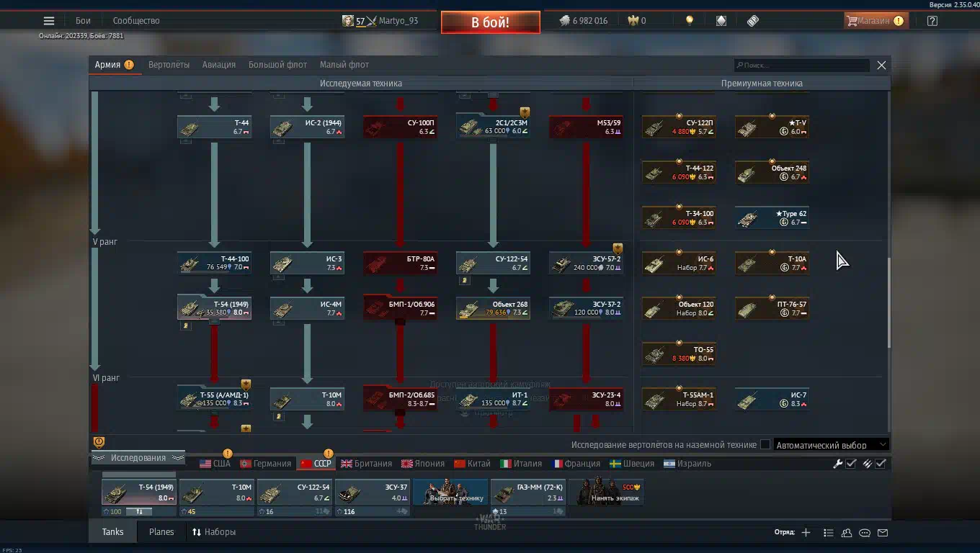Image resolution: width=980 pixels, height=553 pixels.
Task: Select the Британия nation tab
Action: (367, 464)
